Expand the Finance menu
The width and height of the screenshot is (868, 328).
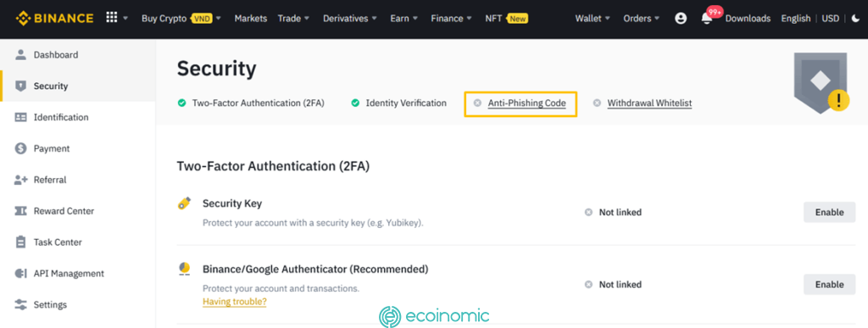(x=451, y=19)
